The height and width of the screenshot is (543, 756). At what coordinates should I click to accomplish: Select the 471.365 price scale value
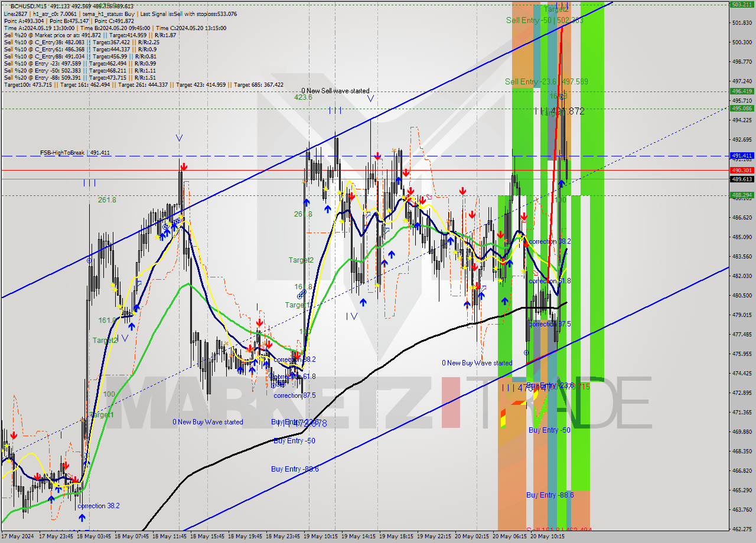(x=741, y=412)
